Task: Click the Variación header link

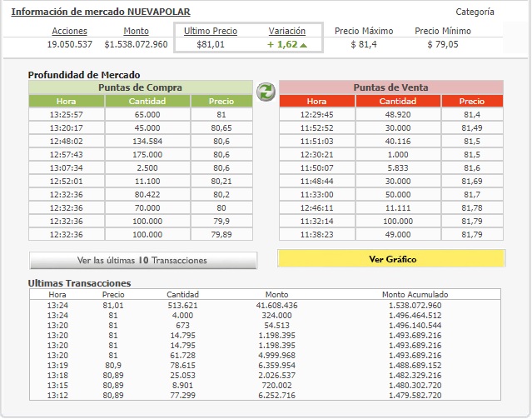Action: point(287,31)
